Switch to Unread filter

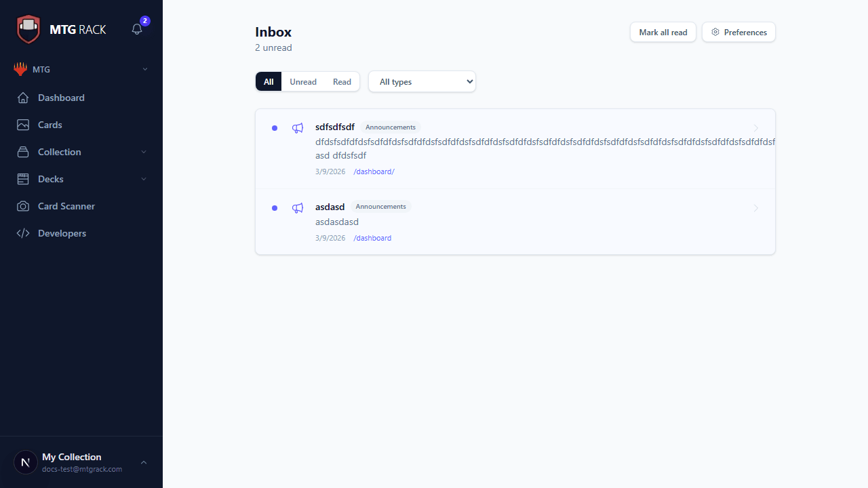[303, 81]
